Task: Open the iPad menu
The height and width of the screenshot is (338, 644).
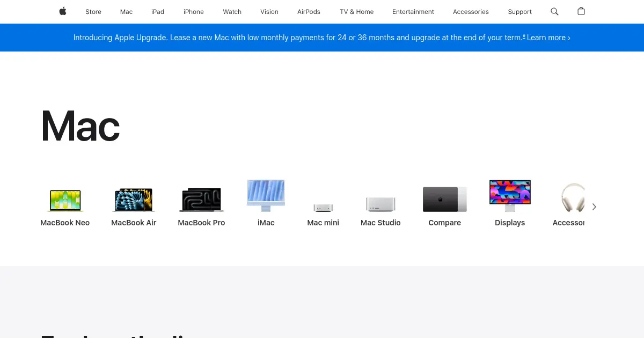Action: coord(158,12)
